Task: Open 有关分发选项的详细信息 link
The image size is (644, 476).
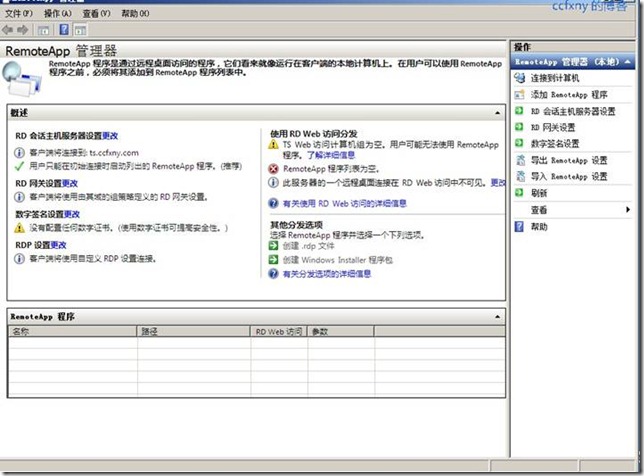Action: [x=327, y=274]
